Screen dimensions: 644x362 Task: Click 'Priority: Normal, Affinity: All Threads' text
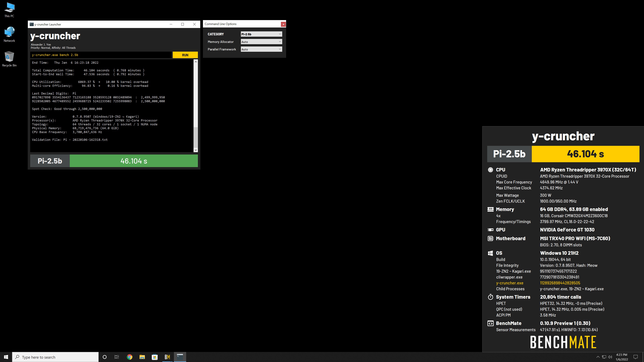click(x=53, y=48)
